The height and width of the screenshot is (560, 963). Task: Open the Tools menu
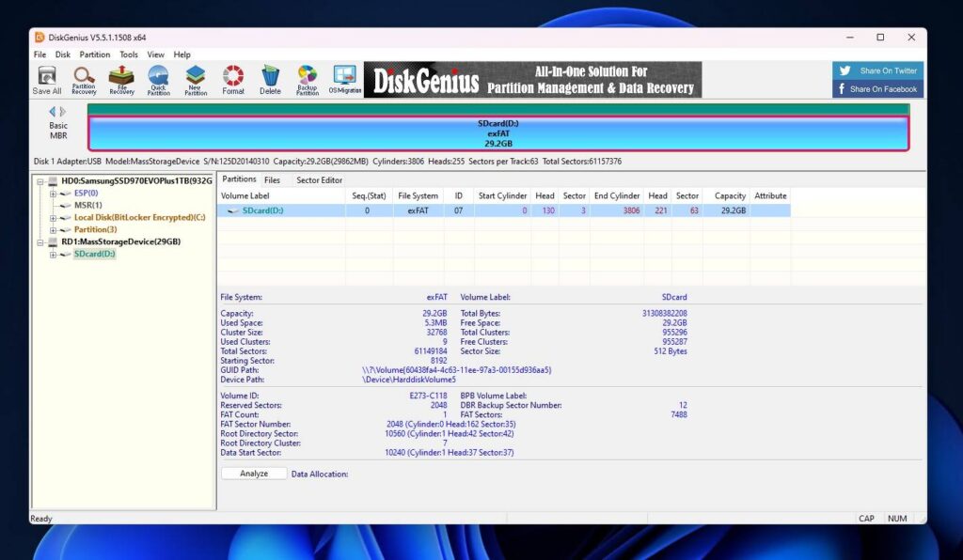pyautogui.click(x=129, y=54)
